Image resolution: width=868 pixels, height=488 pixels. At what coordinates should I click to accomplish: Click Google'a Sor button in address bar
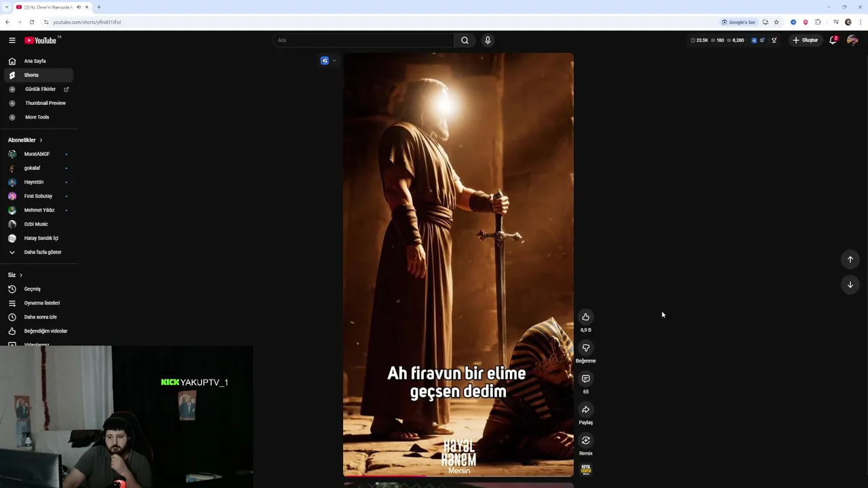(738, 22)
